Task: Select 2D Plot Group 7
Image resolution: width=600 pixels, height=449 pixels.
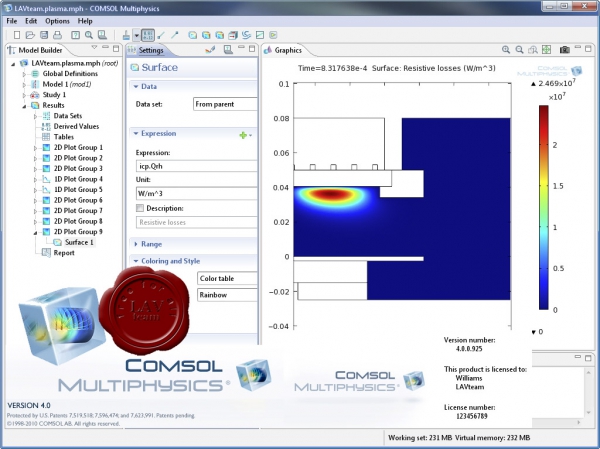Action: tap(78, 211)
